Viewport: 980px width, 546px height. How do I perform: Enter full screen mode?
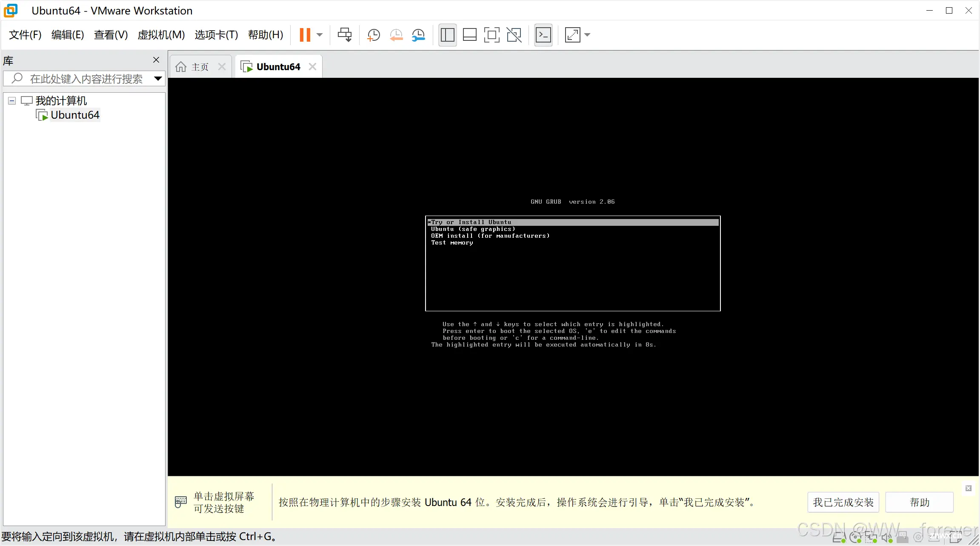coord(491,35)
